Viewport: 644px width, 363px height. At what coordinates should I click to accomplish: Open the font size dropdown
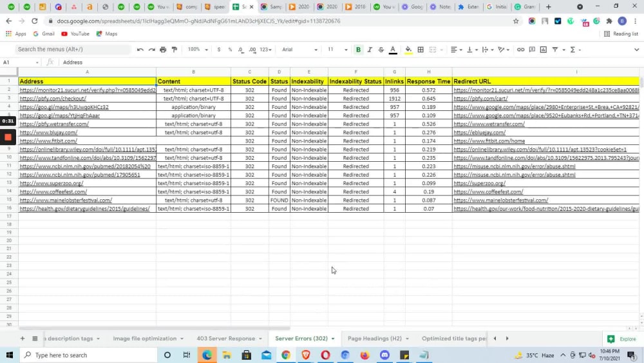(337, 50)
